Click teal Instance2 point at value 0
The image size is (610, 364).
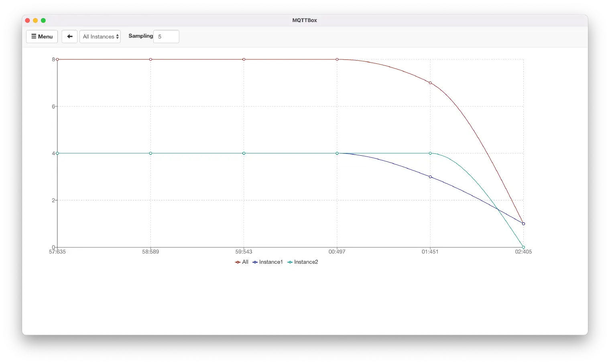(523, 247)
